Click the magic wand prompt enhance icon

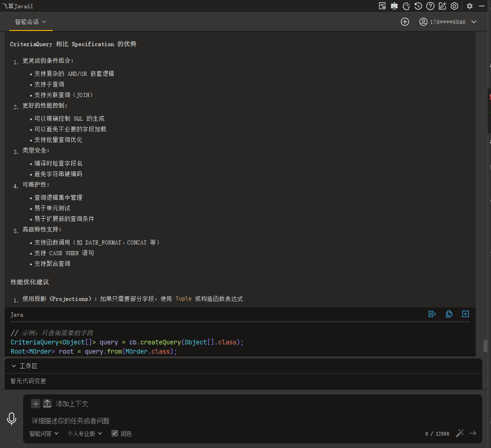[x=460, y=433]
